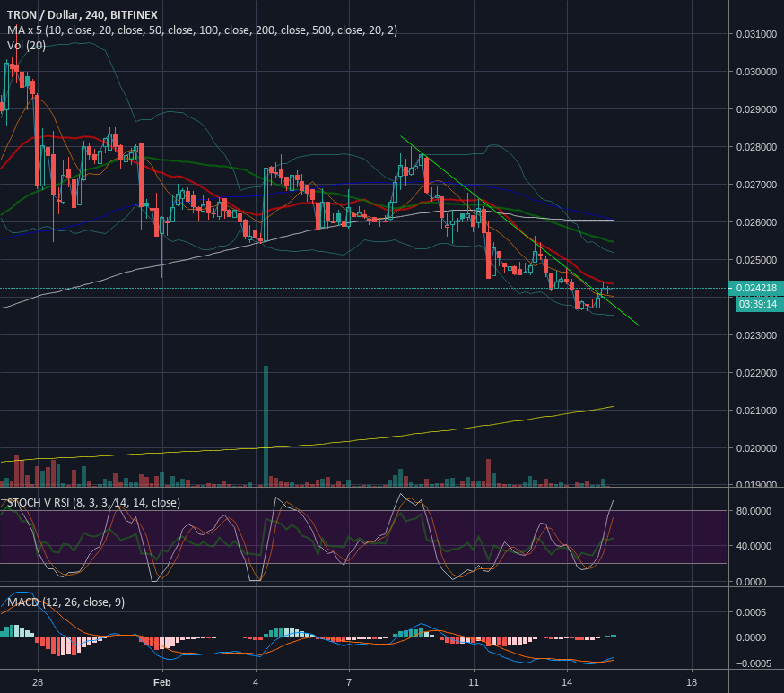Click the 0.026000 price axis label
Image resolution: width=784 pixels, height=693 pixels.
click(756, 222)
